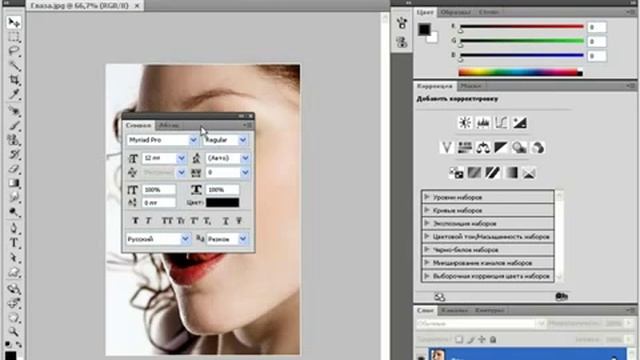
Task: Add a Curves adjustment
Action: click(x=501, y=122)
